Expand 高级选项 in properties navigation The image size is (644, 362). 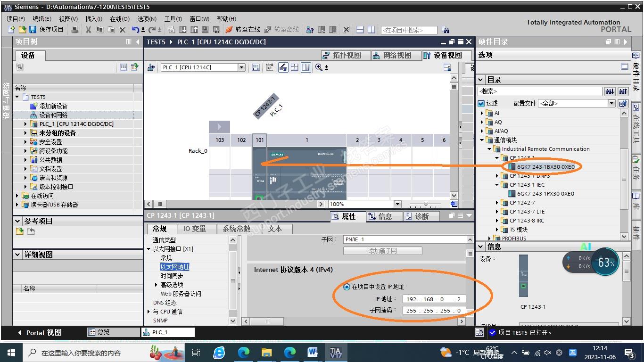156,285
